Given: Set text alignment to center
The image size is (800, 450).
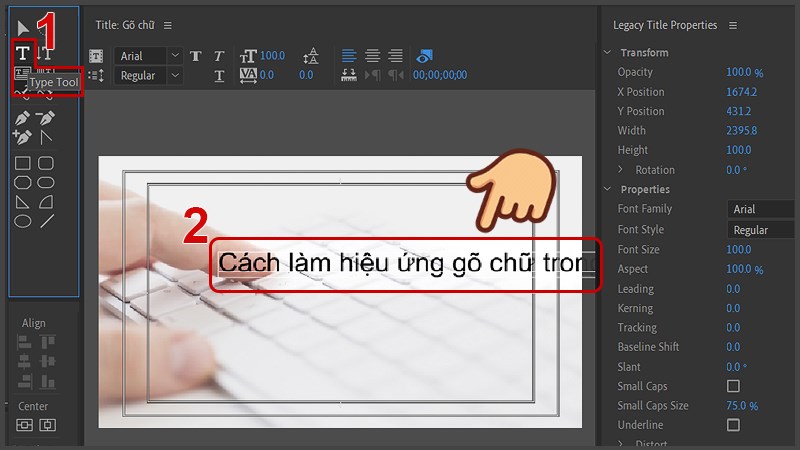Looking at the screenshot, I should 372,56.
